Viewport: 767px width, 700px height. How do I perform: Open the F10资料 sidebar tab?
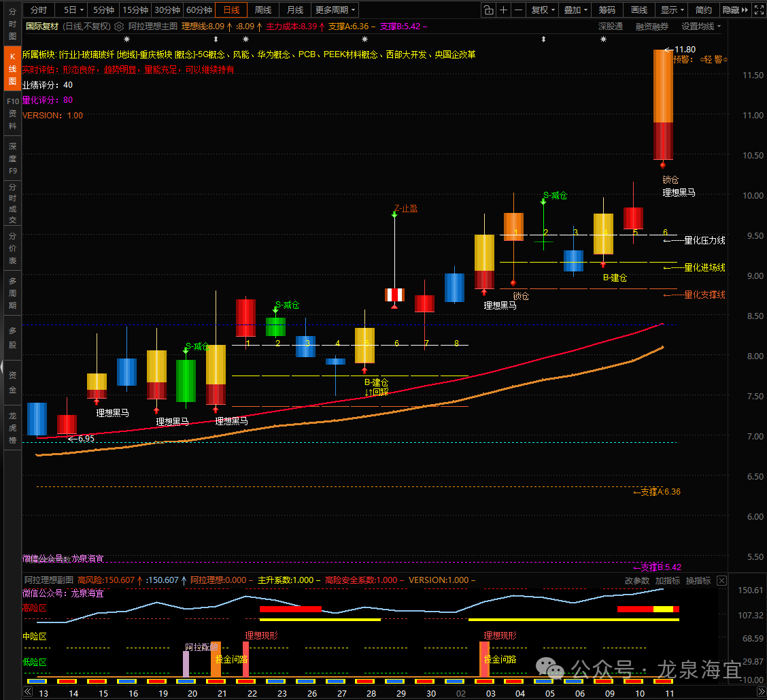(12, 114)
